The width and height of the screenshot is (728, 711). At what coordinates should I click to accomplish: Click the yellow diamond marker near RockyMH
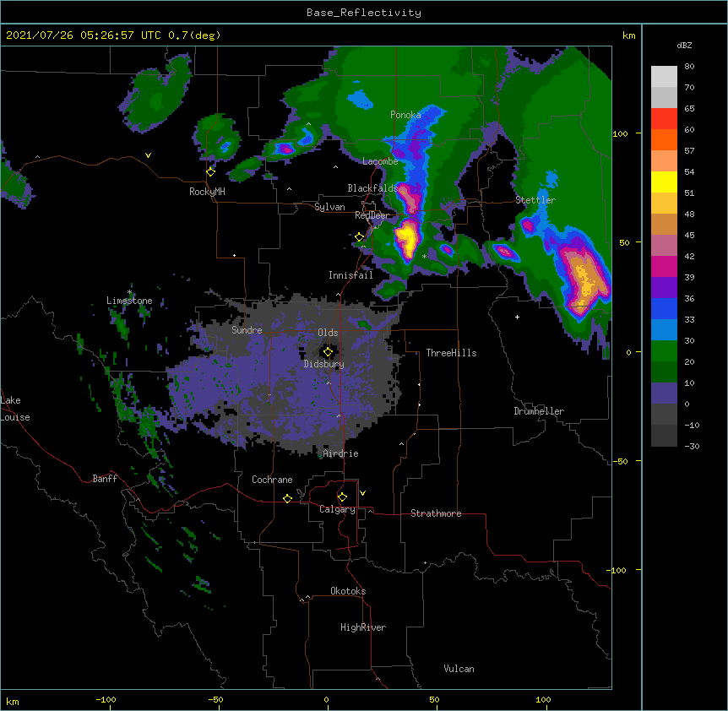click(x=211, y=172)
